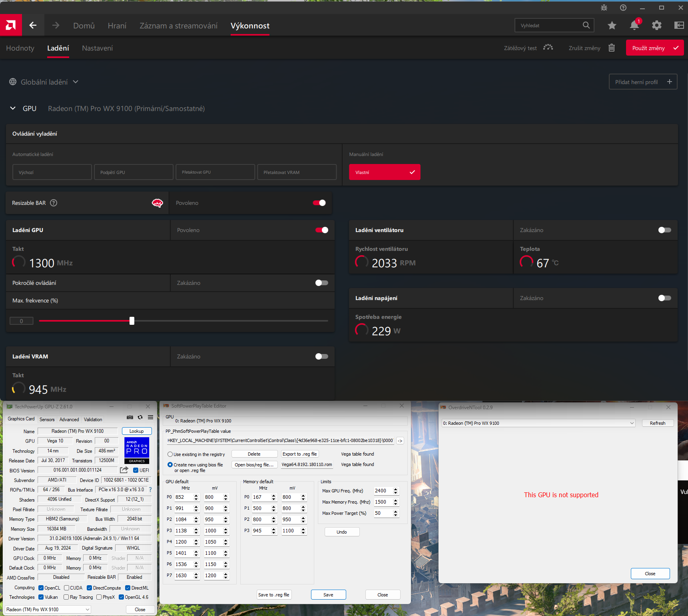Toggle the CUDA checkbox in GPU-Z

tap(66, 588)
